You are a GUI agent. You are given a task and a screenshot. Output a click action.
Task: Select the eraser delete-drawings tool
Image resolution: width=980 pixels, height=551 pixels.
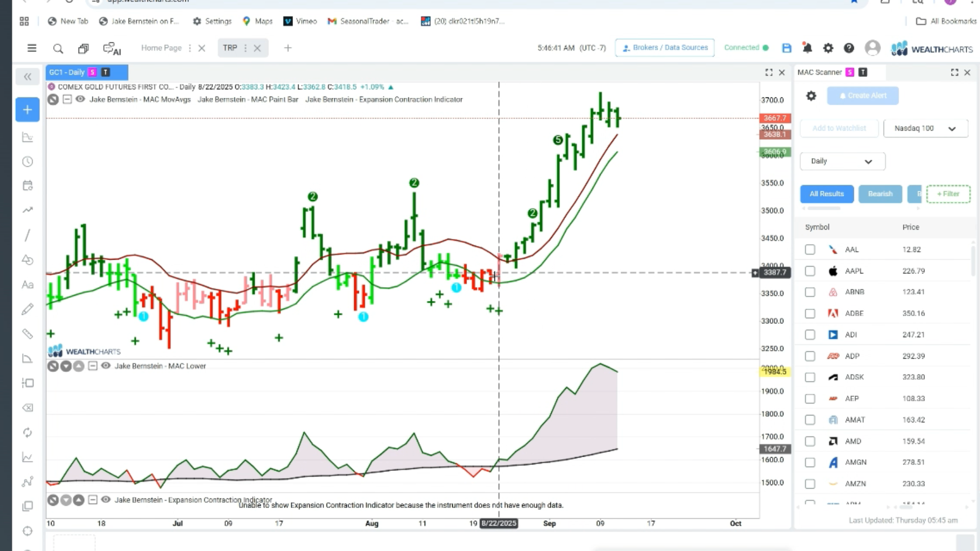28,408
